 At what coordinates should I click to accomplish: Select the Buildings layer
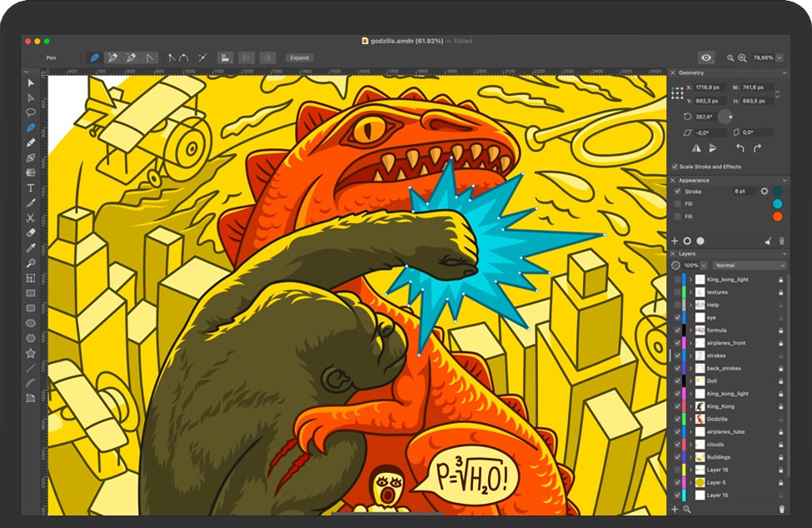pyautogui.click(x=719, y=457)
